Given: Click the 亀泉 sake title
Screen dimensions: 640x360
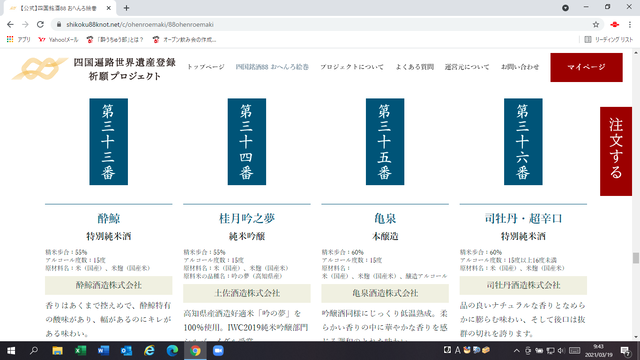Looking at the screenshot, I should (x=385, y=218).
